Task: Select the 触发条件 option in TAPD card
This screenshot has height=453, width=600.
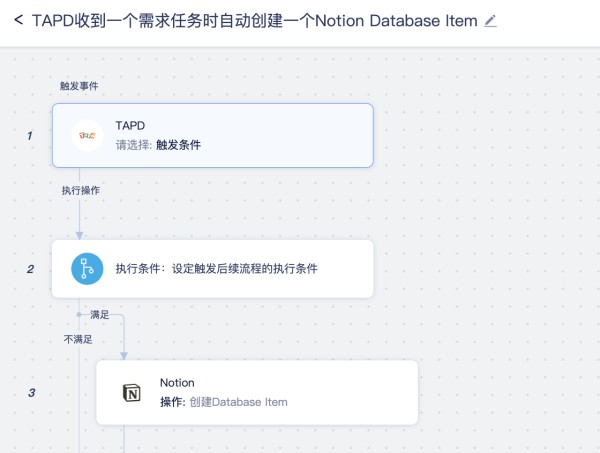Action: (178, 145)
